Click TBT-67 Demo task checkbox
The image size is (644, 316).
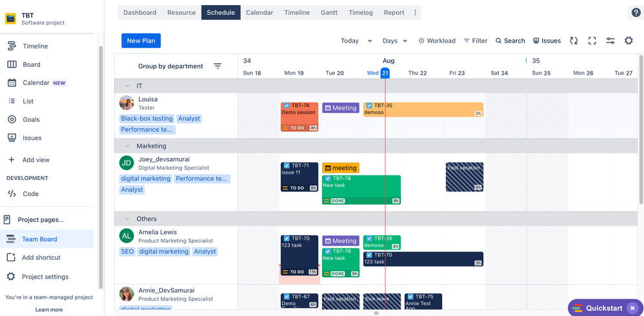(287, 297)
